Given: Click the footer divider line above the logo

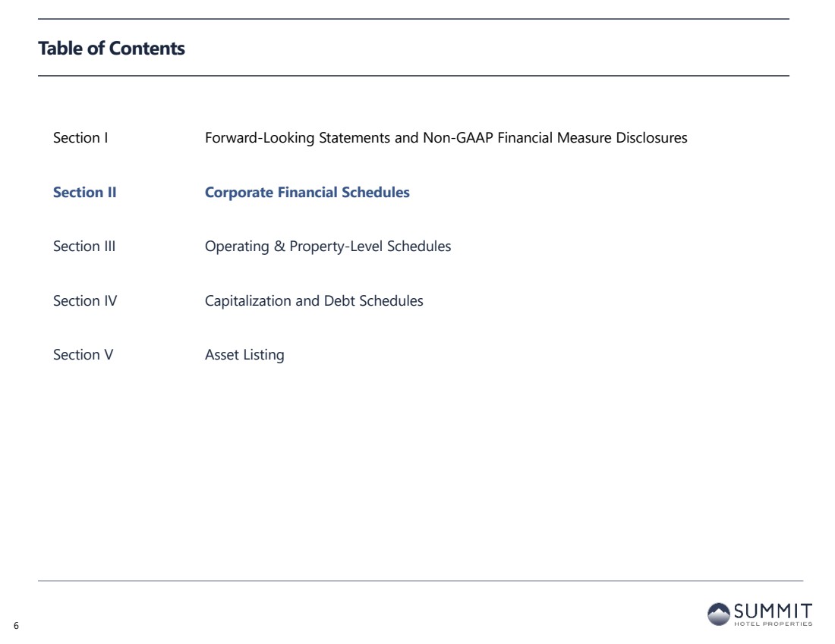Looking at the screenshot, I should tap(421, 581).
